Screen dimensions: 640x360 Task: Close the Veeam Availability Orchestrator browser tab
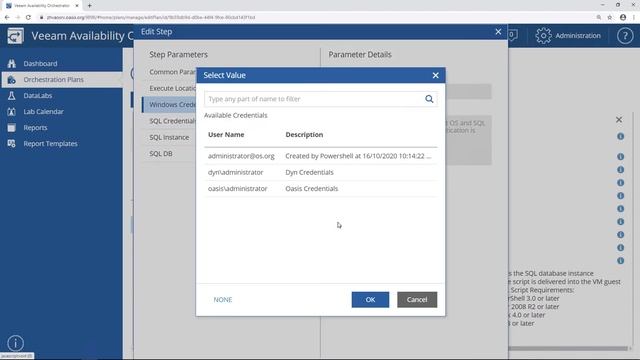pyautogui.click(x=77, y=6)
